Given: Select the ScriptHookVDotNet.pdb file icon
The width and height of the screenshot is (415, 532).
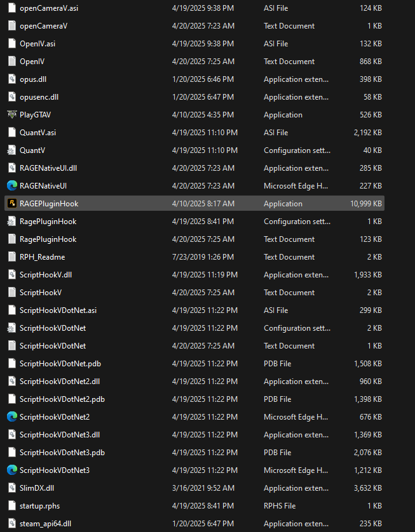Looking at the screenshot, I should coord(12,363).
